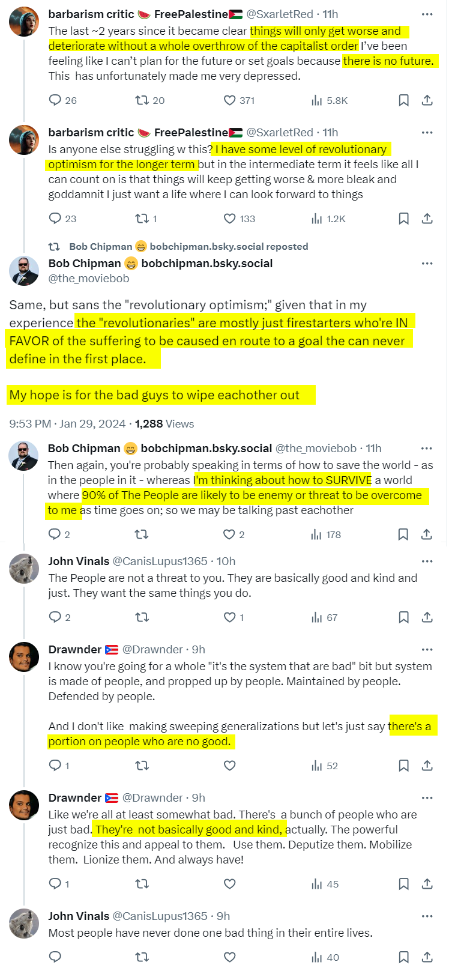Open the 'Bob Chipman reposted' label link
The height and width of the screenshot is (980, 449).
pyautogui.click(x=188, y=246)
